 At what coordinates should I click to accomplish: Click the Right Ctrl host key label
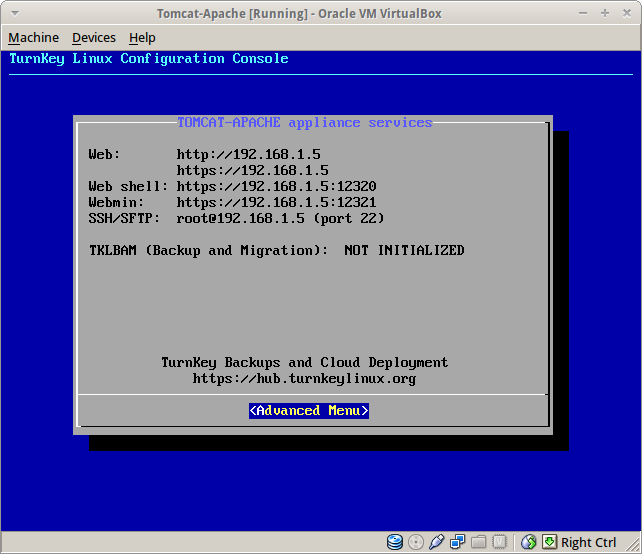coord(588,542)
